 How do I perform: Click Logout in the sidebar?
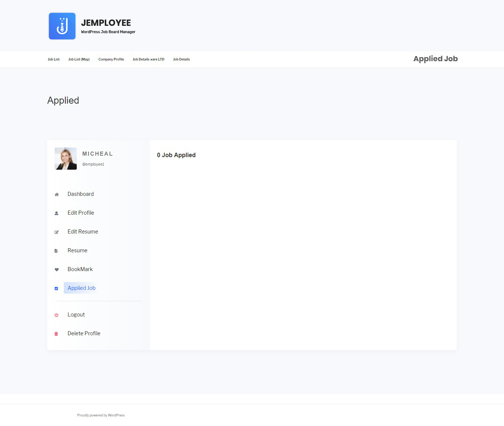(x=76, y=315)
